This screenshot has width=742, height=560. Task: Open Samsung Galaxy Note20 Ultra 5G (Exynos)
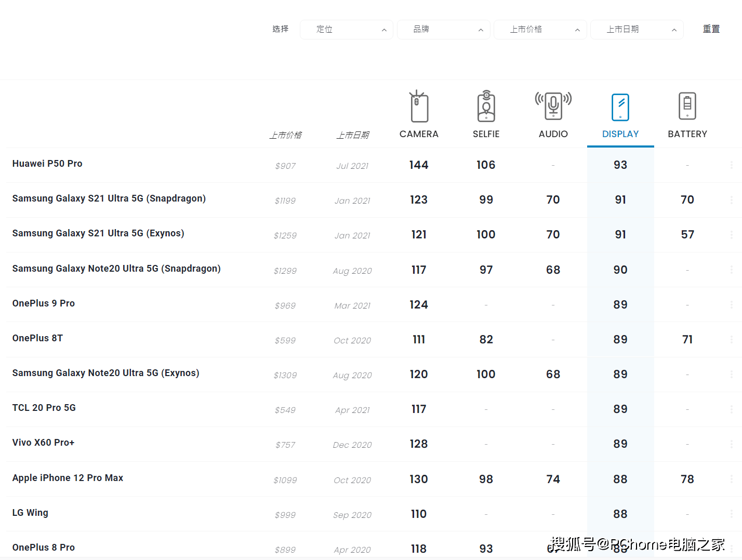point(106,373)
